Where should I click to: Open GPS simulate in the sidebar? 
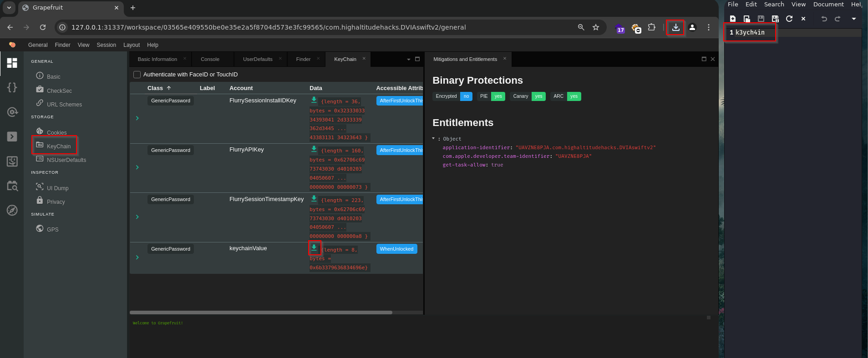pyautogui.click(x=52, y=229)
